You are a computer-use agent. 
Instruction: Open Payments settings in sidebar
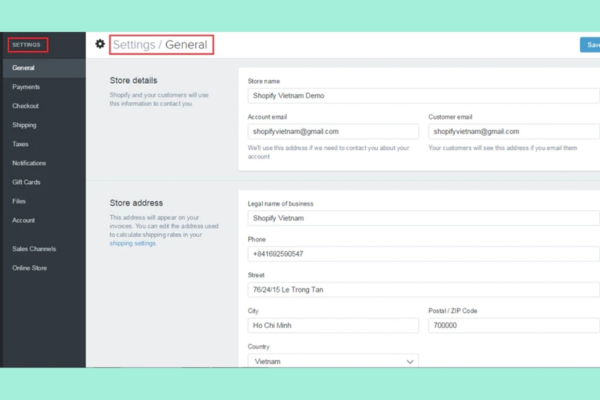tap(26, 87)
